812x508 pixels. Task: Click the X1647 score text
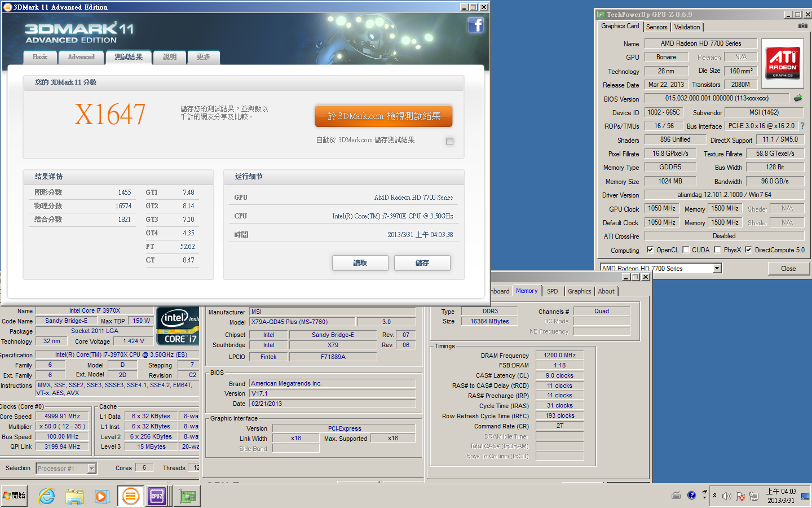(x=111, y=115)
